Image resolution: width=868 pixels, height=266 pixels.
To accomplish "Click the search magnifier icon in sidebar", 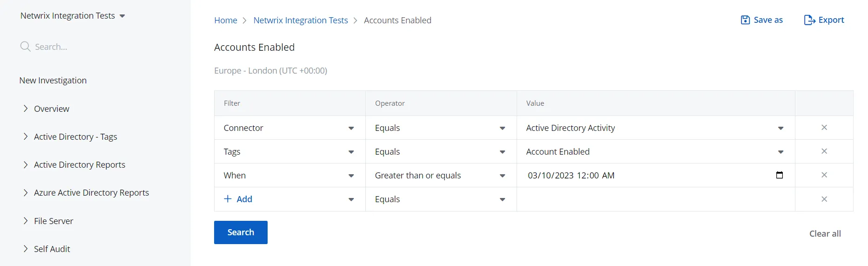I will (25, 47).
